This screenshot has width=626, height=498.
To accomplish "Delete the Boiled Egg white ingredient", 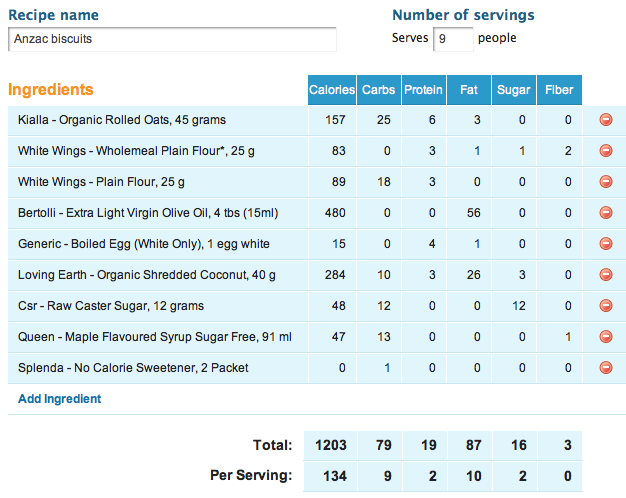I will (x=606, y=244).
